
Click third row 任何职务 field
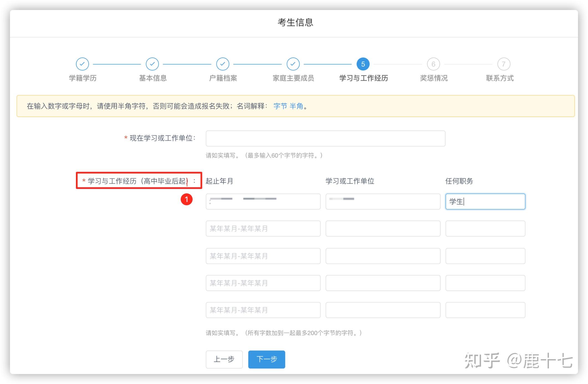[x=485, y=256]
